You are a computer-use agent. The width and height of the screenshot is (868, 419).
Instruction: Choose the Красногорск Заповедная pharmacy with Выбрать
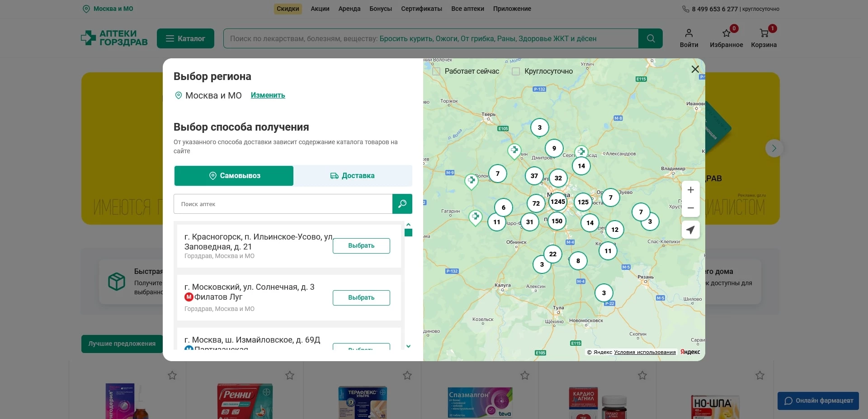click(x=361, y=246)
